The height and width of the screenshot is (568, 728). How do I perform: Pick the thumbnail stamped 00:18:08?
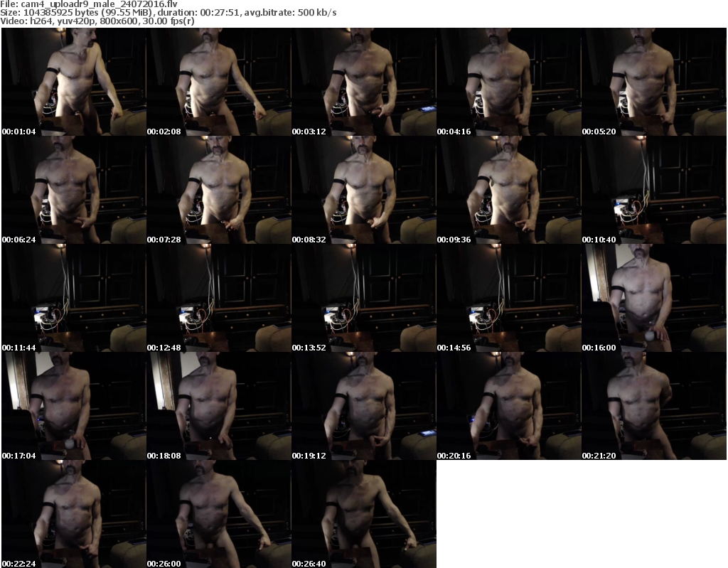coord(219,406)
